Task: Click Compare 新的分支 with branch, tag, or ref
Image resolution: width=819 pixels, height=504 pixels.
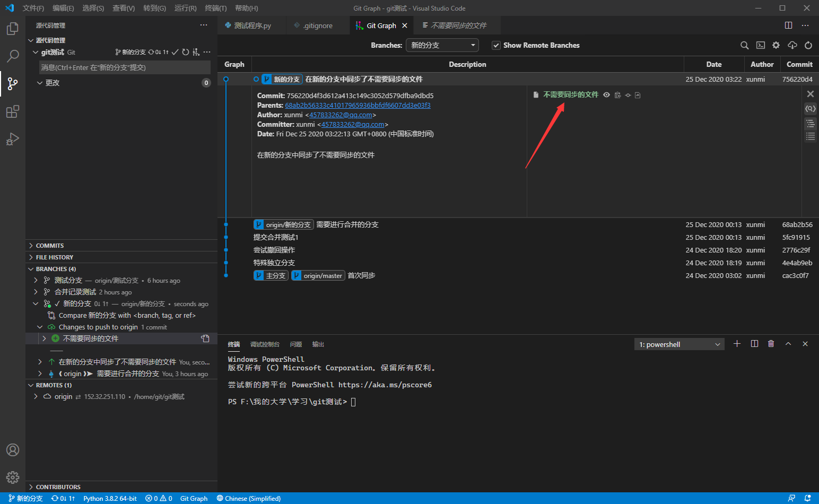Action: point(127,315)
